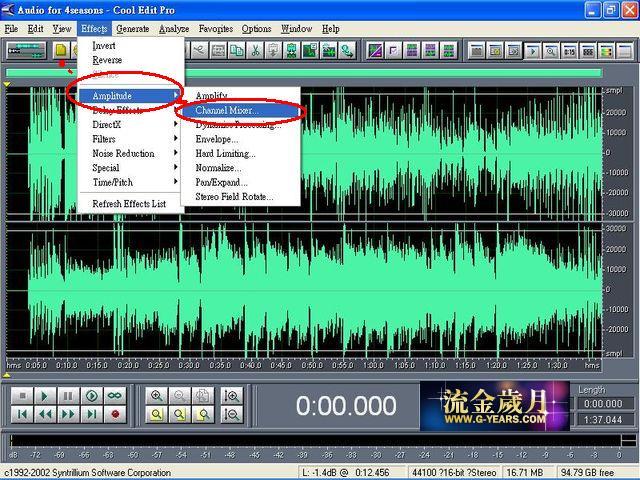Open the Window menu

tap(296, 29)
